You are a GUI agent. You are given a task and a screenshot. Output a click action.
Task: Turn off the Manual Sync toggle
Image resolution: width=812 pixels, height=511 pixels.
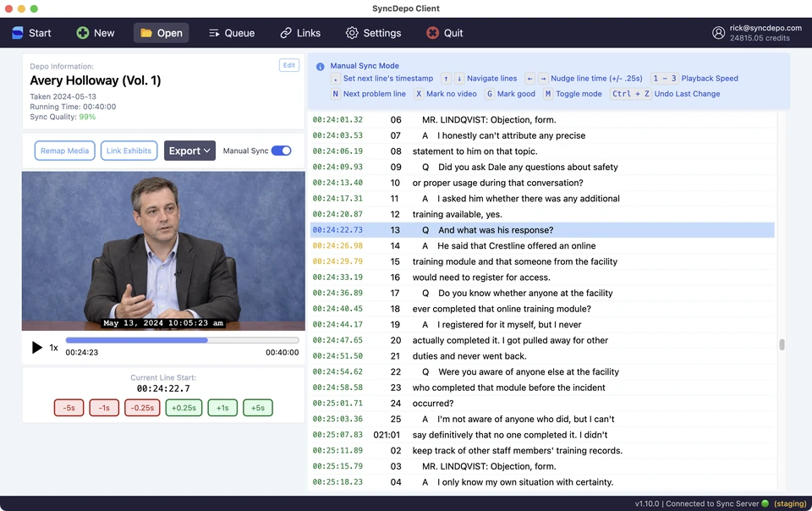tap(281, 151)
